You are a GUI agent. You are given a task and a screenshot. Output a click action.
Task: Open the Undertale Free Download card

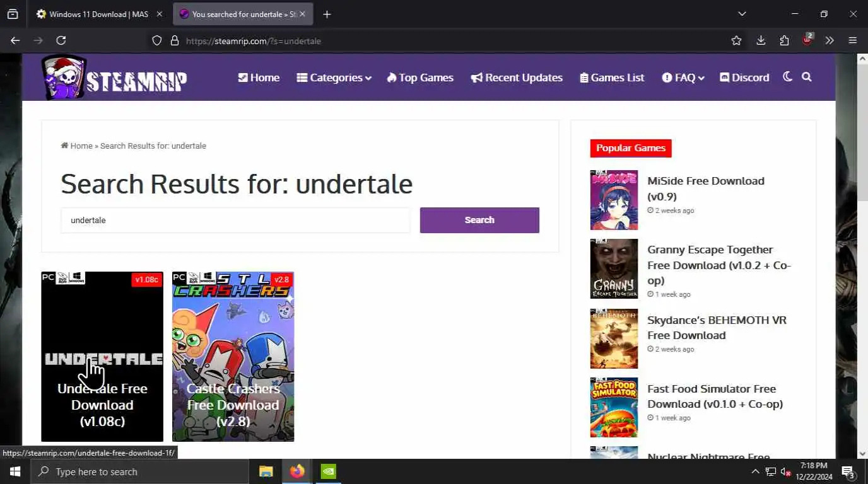click(x=102, y=357)
